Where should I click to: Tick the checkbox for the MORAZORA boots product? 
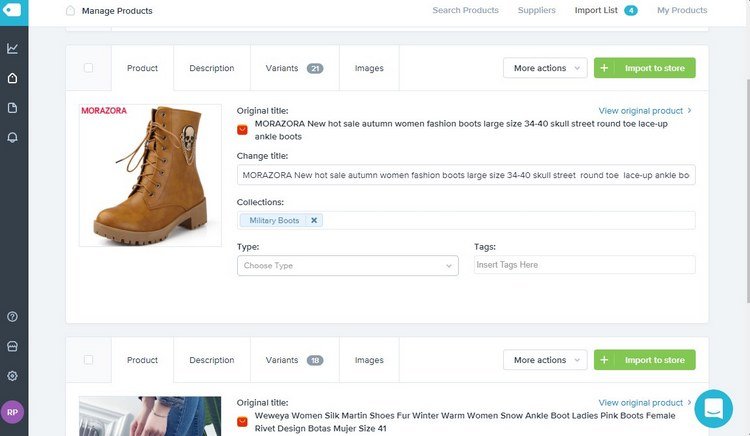coord(88,68)
